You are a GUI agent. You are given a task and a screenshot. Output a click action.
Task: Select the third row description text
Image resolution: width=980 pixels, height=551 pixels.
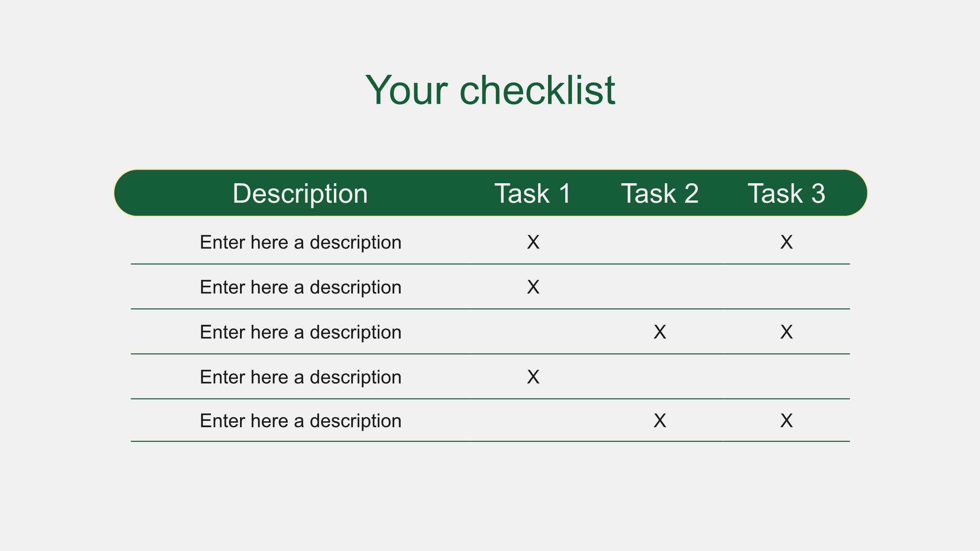300,332
